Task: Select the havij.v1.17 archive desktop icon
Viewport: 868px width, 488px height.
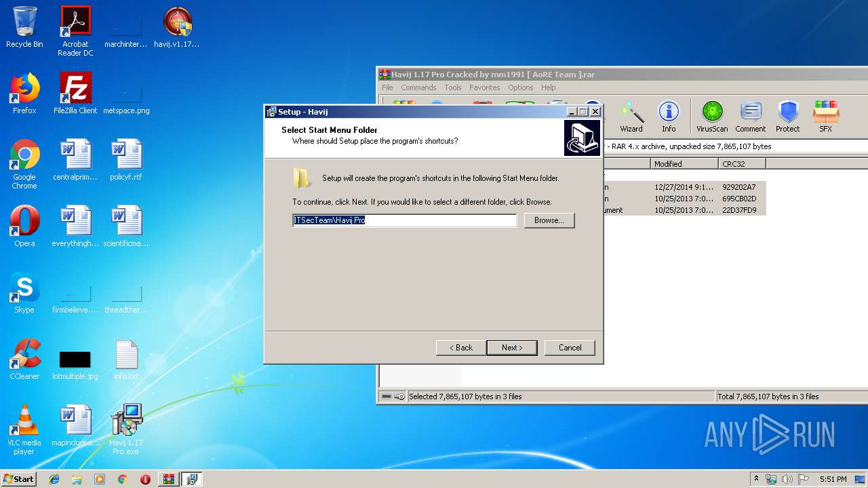Action: point(177,27)
